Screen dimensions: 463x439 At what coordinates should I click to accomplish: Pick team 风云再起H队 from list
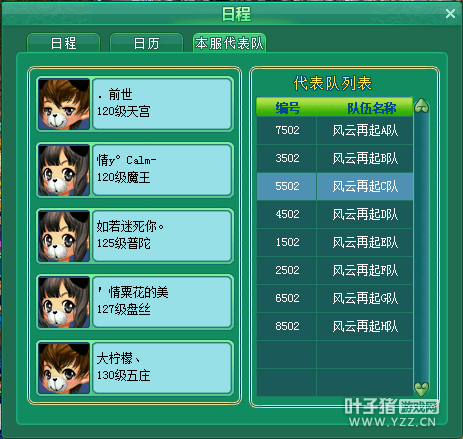[335, 326]
